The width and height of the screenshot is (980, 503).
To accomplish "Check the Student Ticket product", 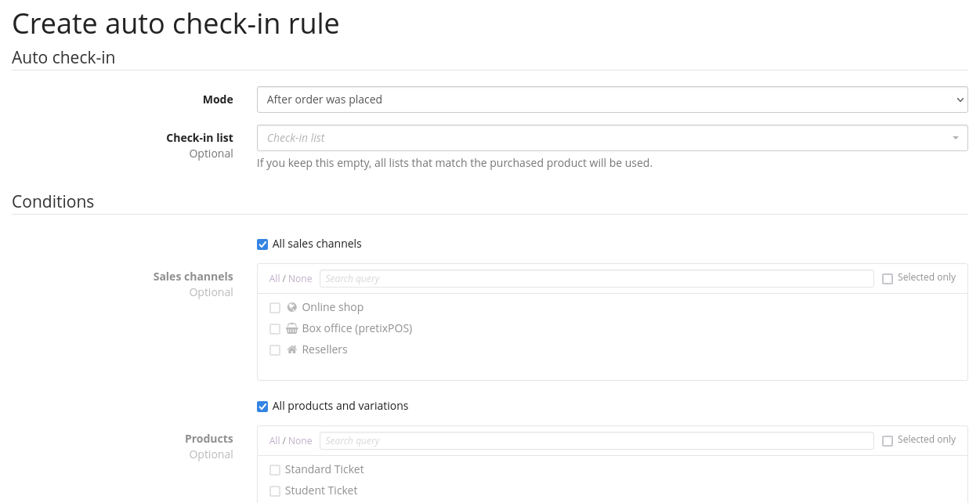I will click(x=275, y=491).
